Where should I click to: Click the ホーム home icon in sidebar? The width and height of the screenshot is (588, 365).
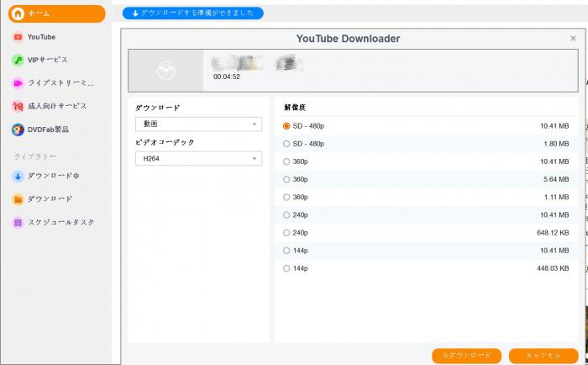coord(18,13)
